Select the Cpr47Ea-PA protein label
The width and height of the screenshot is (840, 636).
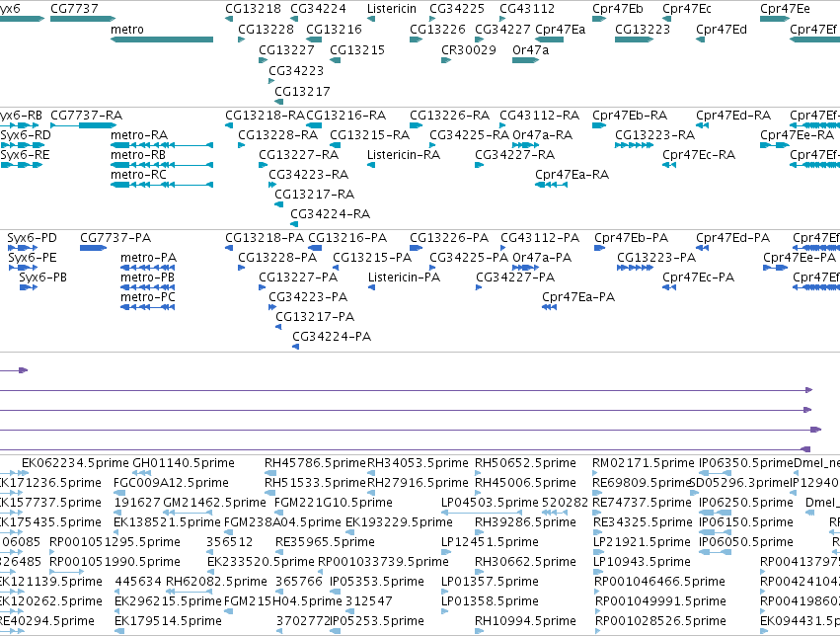578,297
